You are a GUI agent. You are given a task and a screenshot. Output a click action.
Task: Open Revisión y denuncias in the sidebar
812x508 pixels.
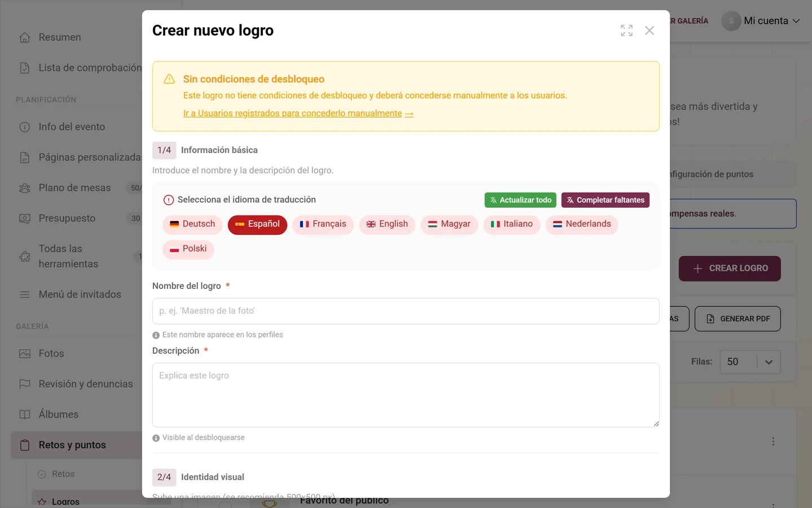[x=86, y=384]
